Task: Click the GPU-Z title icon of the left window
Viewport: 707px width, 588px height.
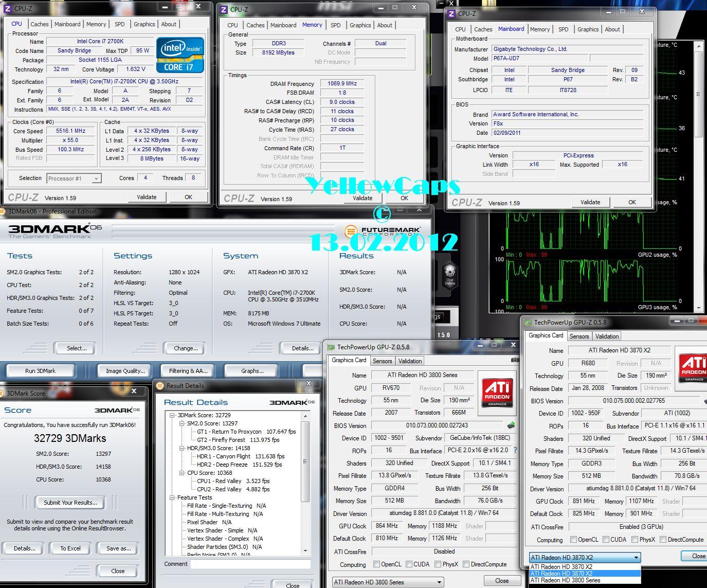Action: coord(331,347)
